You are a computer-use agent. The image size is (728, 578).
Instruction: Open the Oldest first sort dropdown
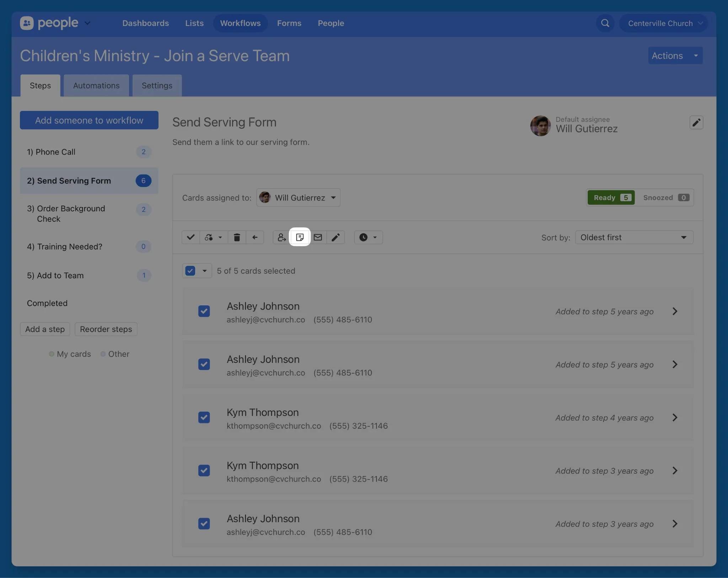pyautogui.click(x=634, y=237)
